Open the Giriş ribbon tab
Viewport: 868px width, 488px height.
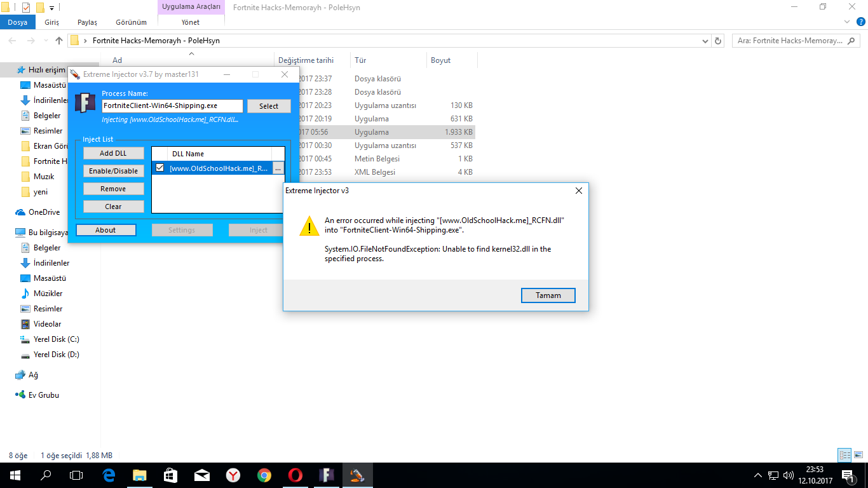click(51, 22)
